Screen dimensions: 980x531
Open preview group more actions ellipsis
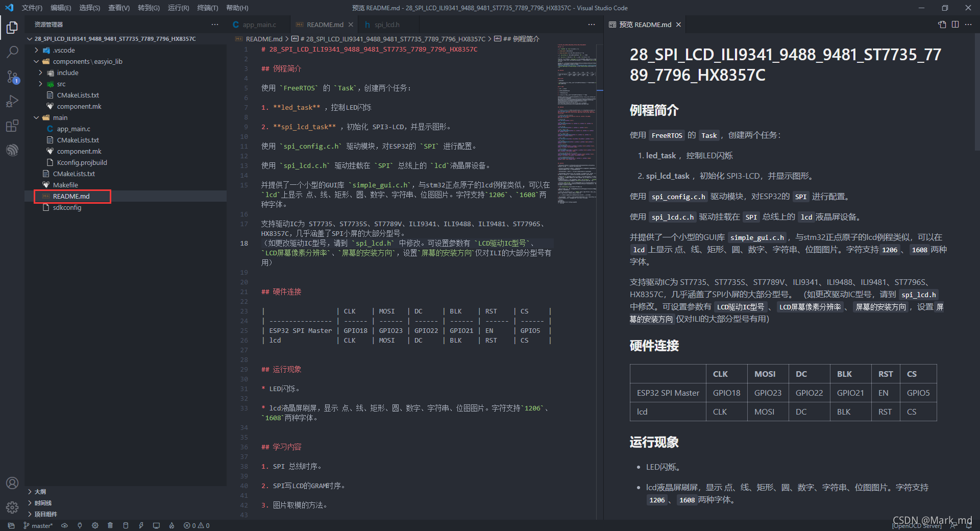pos(968,25)
